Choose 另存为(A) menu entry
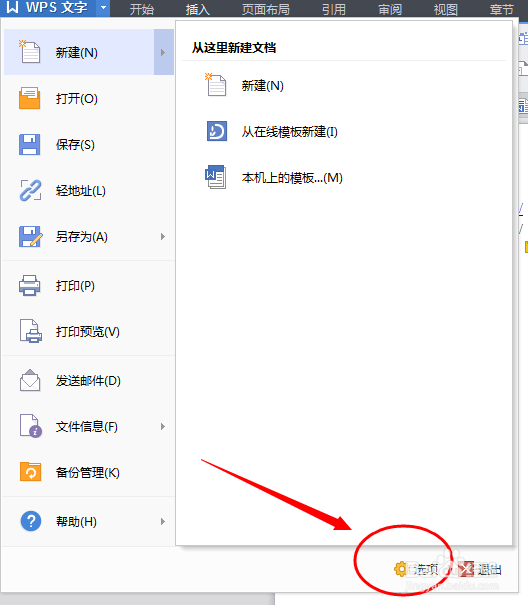The image size is (528, 605). (89, 237)
